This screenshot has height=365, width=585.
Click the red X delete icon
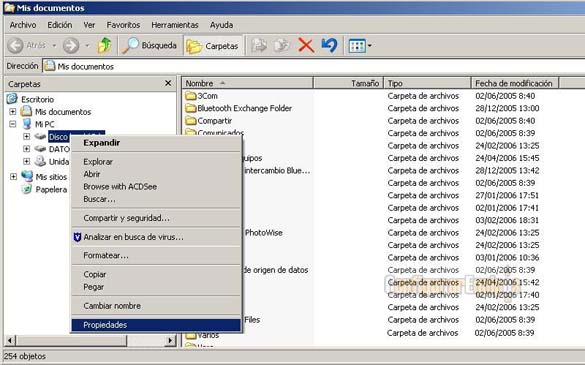pos(306,46)
